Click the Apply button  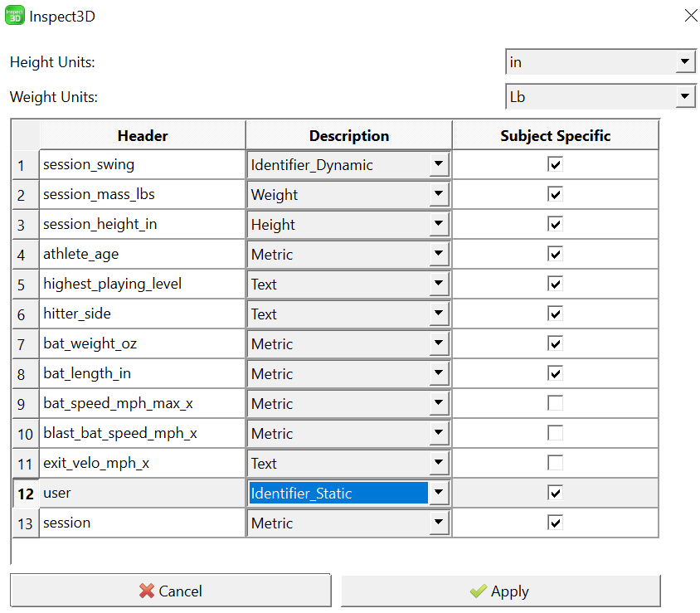(x=500, y=591)
